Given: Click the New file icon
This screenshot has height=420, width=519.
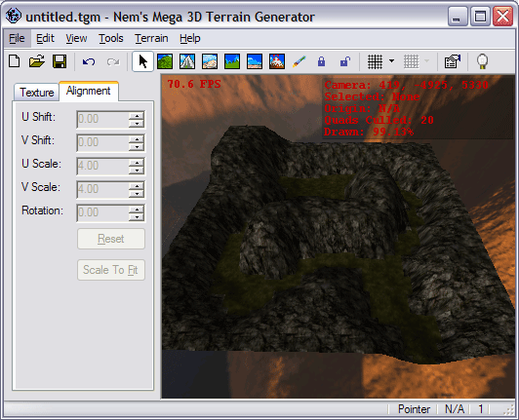Looking at the screenshot, I should pos(15,61).
